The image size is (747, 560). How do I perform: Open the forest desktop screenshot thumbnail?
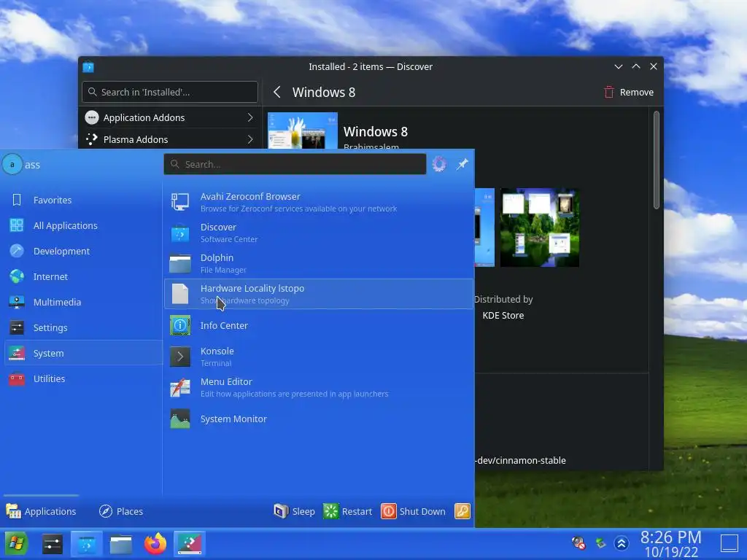point(540,227)
